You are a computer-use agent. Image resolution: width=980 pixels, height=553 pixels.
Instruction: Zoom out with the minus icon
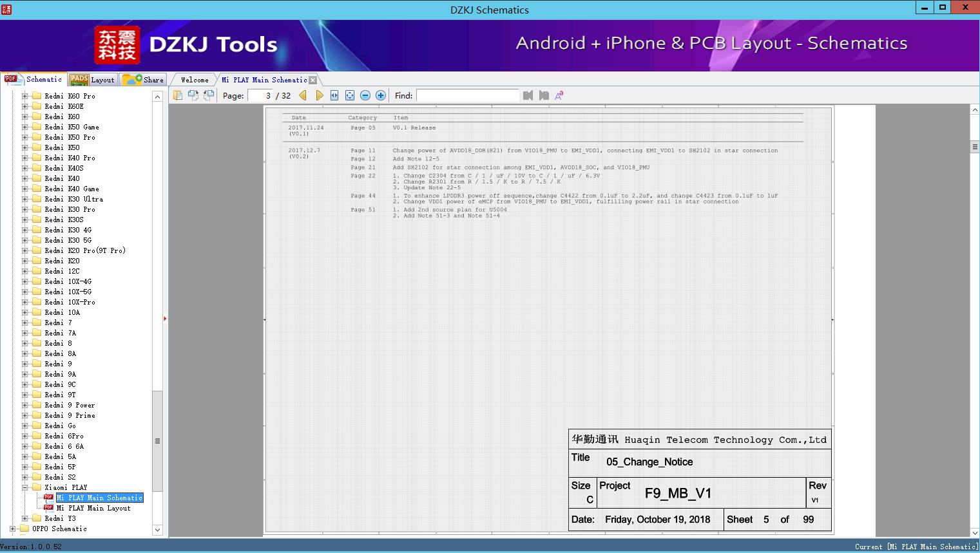365,95
